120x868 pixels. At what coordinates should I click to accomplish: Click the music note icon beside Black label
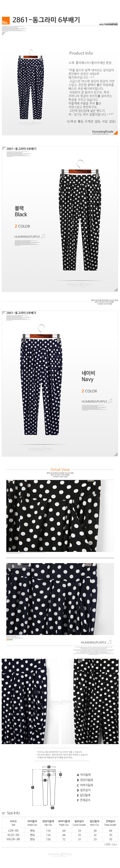pyautogui.click(x=43, y=237)
